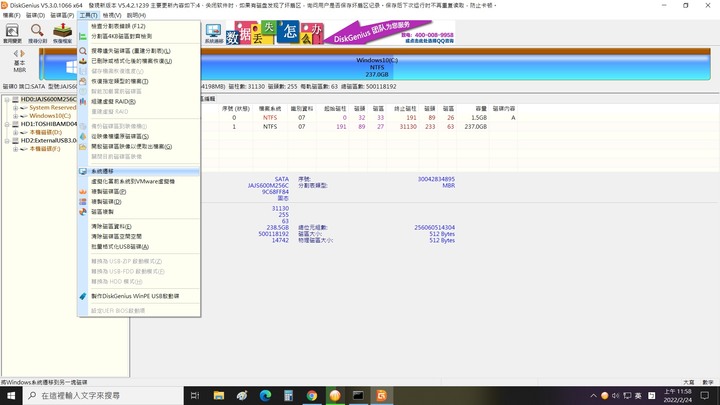Open the Disk (D) menu
This screenshot has height=405, width=720.
point(35,15)
